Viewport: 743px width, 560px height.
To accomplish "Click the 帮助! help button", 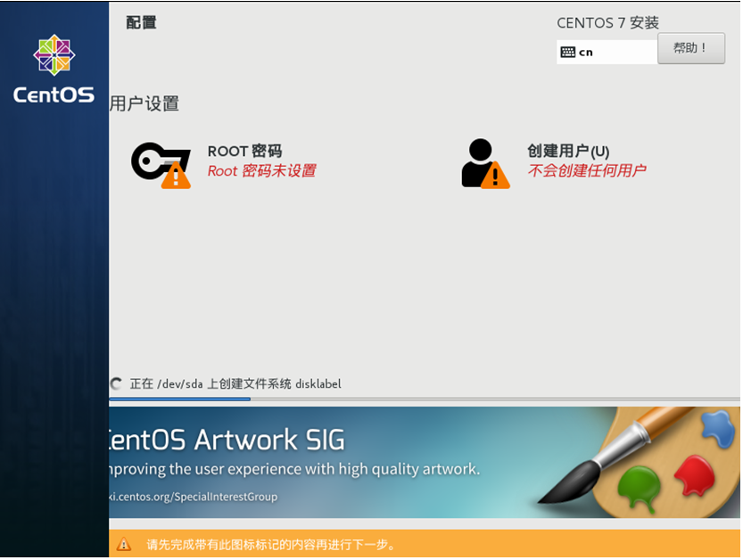I will 691,48.
